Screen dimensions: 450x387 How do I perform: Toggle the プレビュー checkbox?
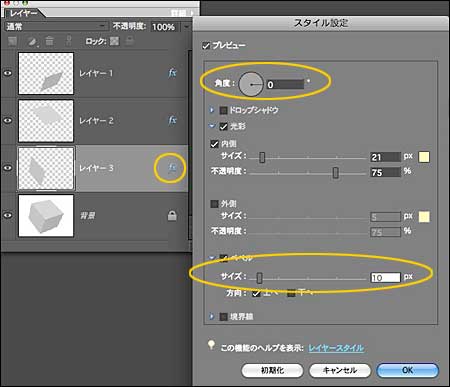[x=206, y=46]
